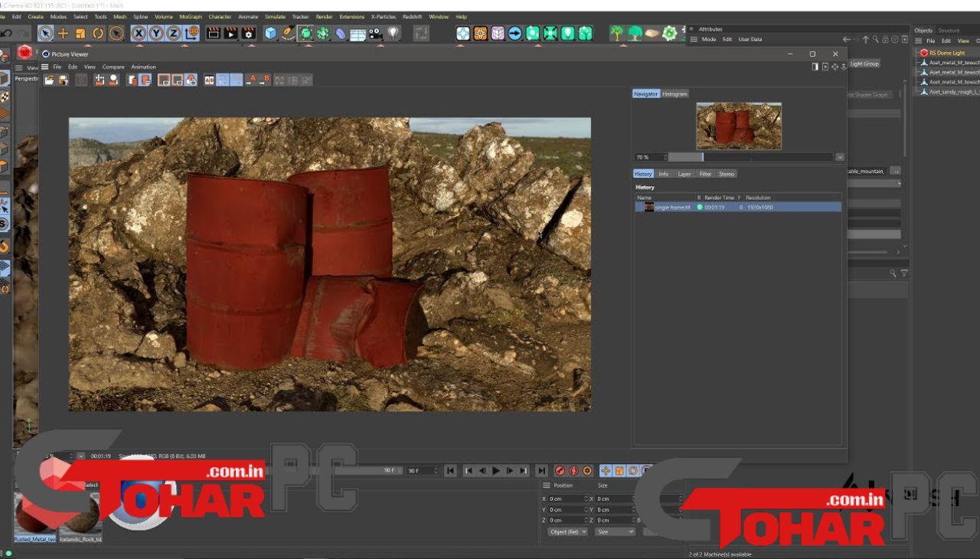
Task: Select the Icelandic_Rock material thumbnail
Action: click(x=80, y=517)
